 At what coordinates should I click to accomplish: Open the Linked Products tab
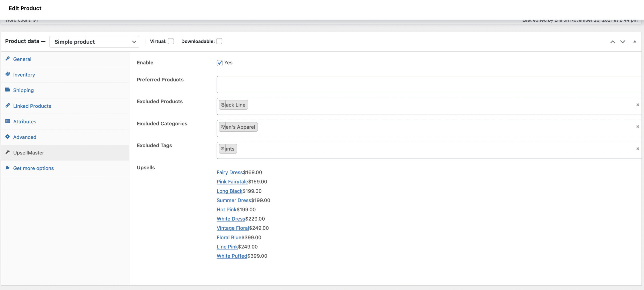click(x=65, y=106)
